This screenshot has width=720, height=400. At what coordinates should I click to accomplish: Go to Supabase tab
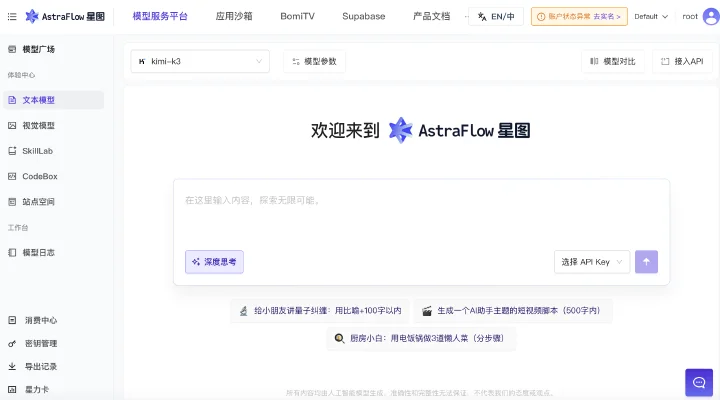[363, 16]
